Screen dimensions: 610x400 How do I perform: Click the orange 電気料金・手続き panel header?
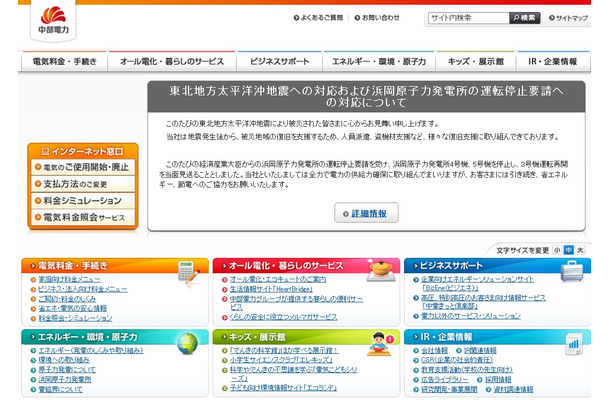click(x=115, y=265)
